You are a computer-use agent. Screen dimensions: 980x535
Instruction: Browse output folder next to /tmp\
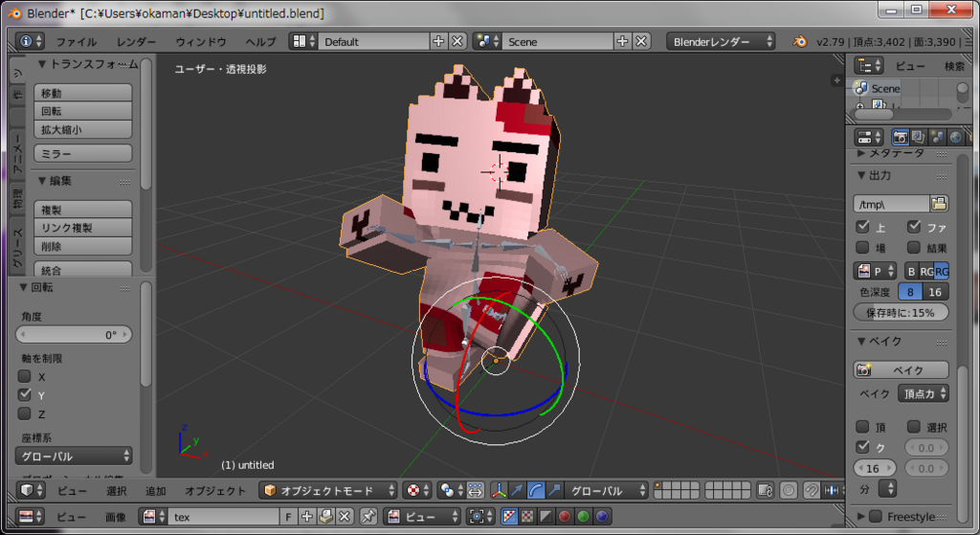coord(939,204)
